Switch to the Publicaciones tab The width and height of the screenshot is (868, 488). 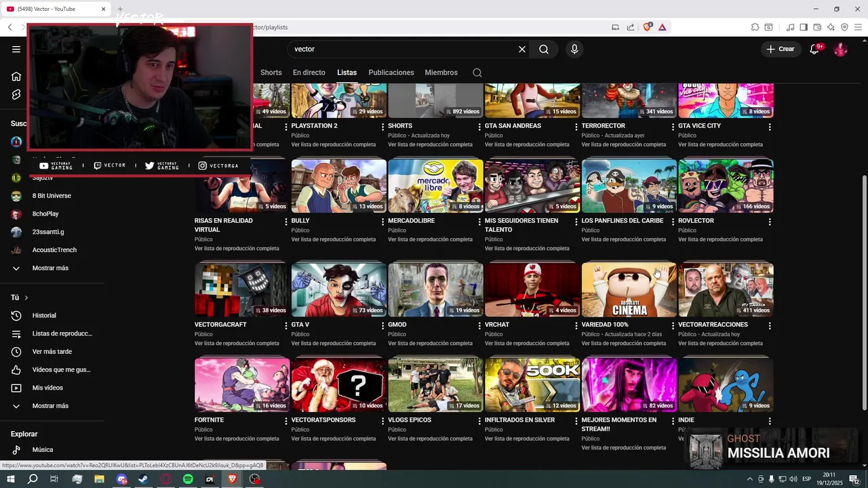pos(391,73)
